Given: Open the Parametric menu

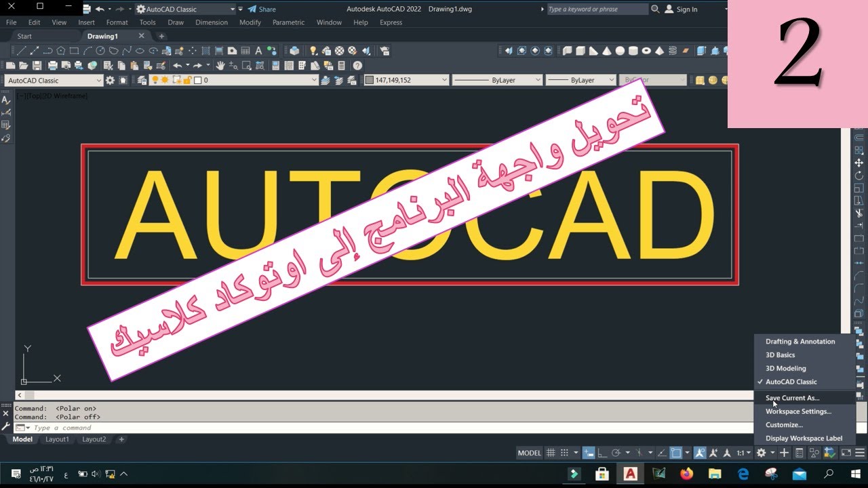Looking at the screenshot, I should pos(288,22).
